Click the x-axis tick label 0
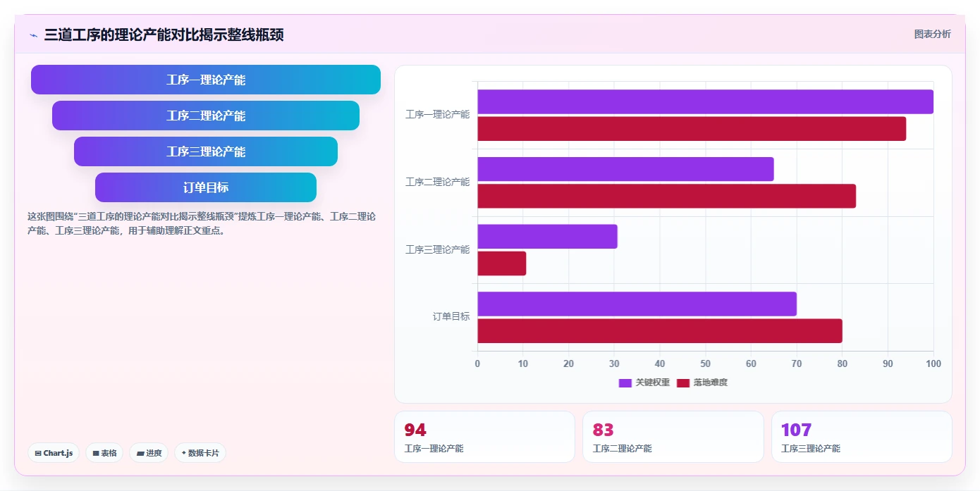 (477, 363)
